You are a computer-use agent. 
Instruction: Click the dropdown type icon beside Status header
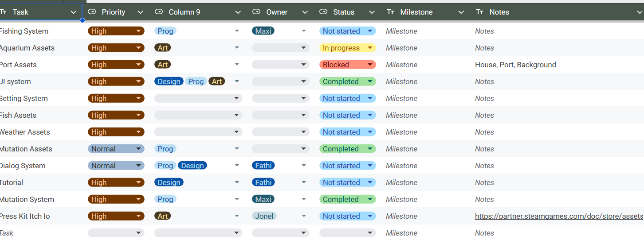point(323,12)
